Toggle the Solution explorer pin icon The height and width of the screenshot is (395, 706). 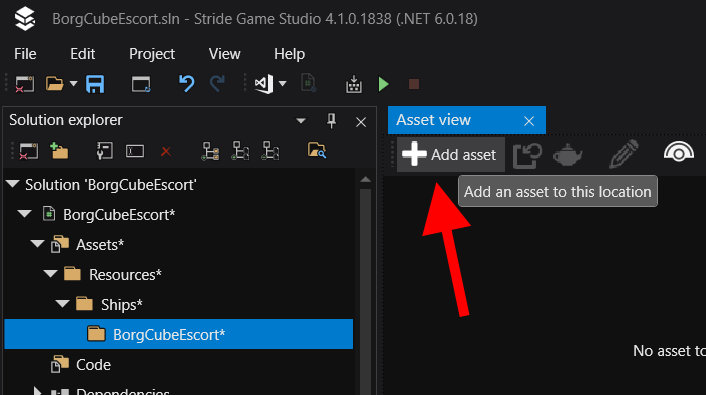pos(331,121)
